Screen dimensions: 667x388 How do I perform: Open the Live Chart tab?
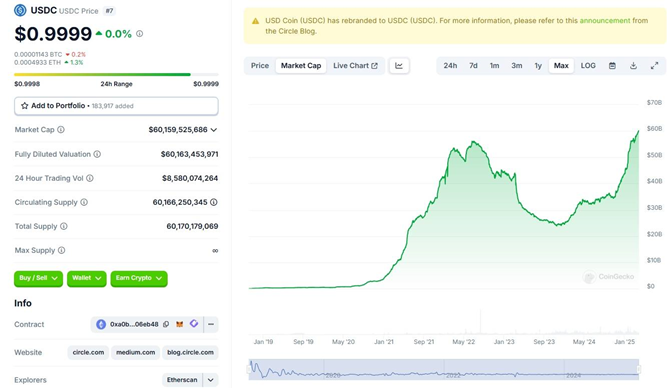pos(355,66)
